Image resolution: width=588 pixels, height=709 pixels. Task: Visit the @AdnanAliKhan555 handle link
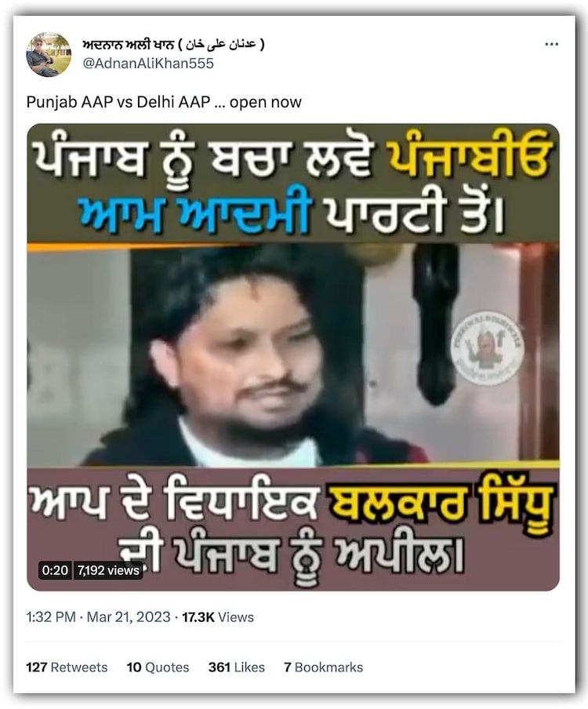coord(148,64)
